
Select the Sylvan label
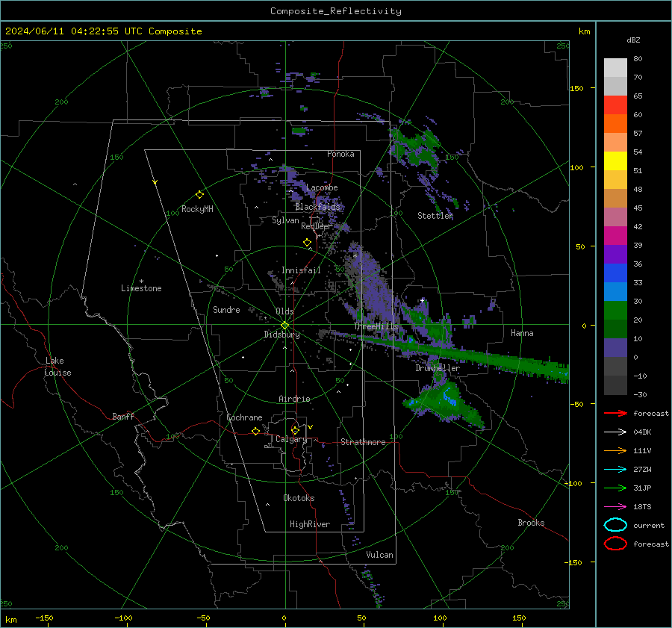click(285, 220)
